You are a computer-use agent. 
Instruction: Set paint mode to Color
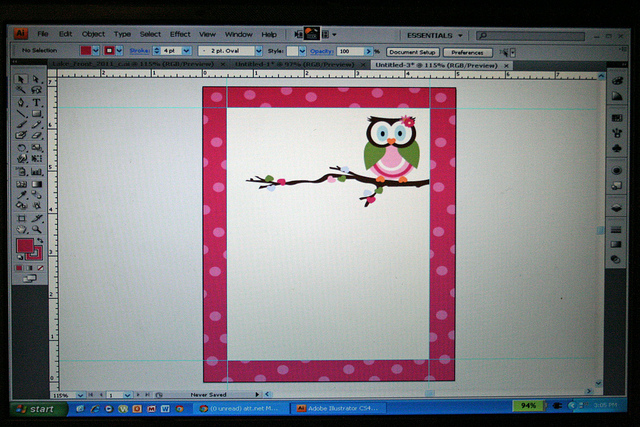tap(19, 268)
